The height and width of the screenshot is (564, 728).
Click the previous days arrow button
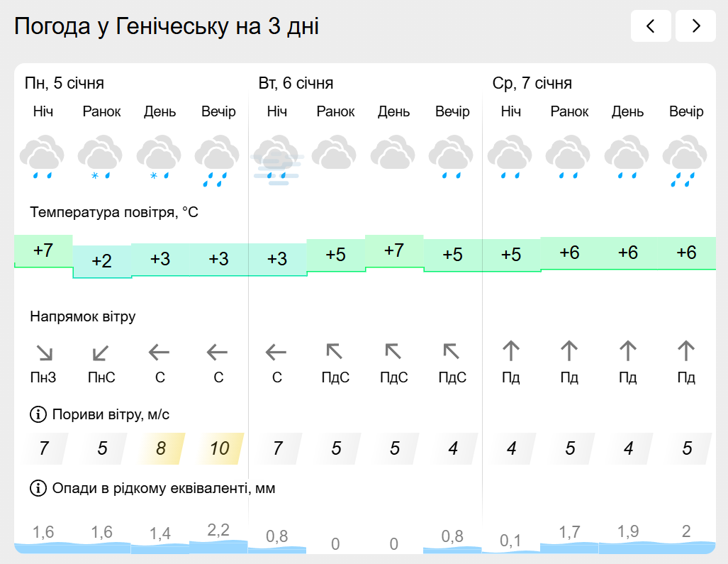(x=650, y=26)
